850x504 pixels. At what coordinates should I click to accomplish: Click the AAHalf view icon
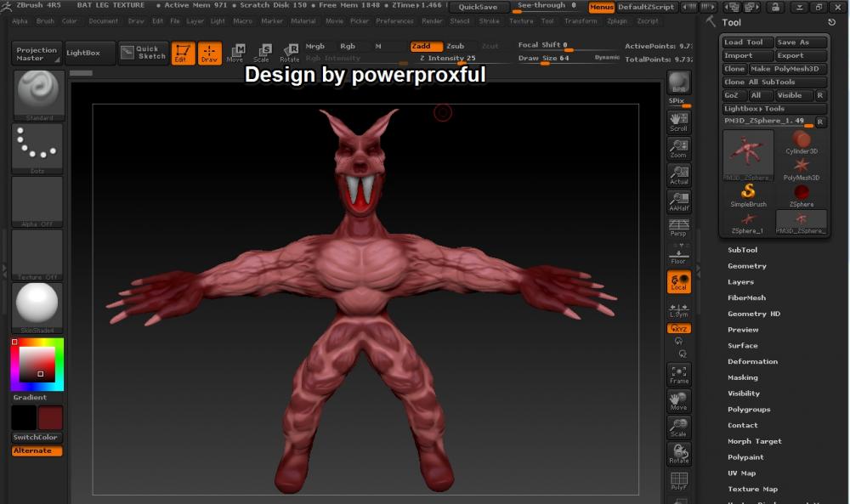678,201
